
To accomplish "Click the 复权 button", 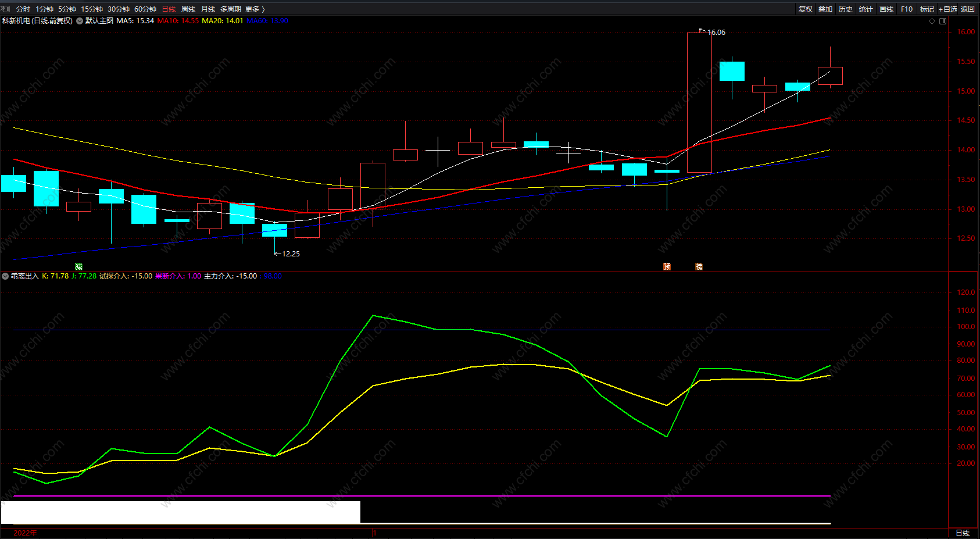I will tap(806, 9).
